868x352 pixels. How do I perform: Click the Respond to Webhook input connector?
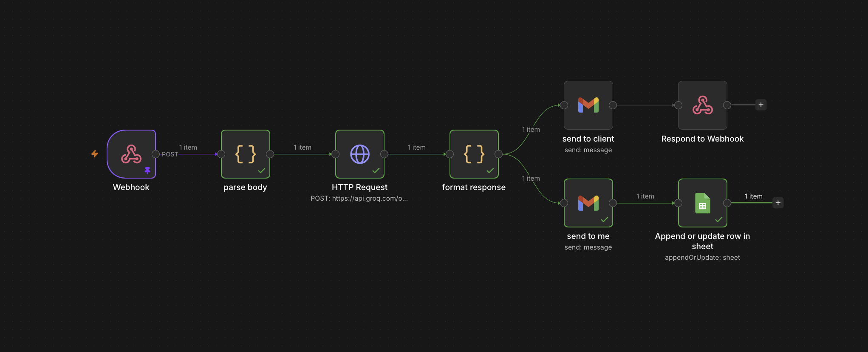(679, 105)
